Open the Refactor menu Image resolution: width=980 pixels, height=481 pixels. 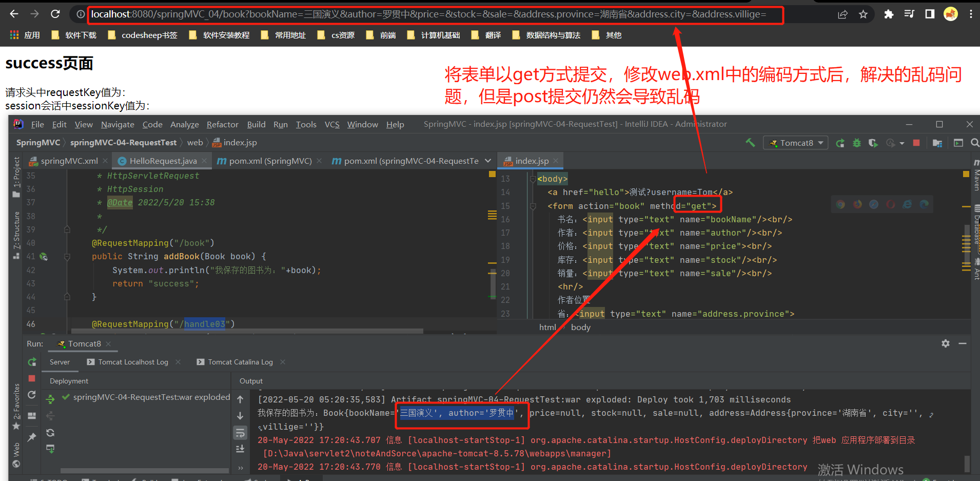click(x=222, y=124)
